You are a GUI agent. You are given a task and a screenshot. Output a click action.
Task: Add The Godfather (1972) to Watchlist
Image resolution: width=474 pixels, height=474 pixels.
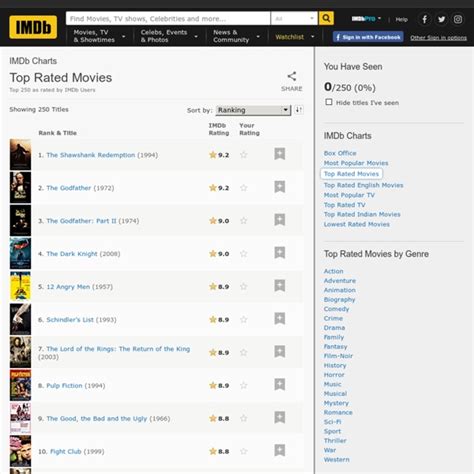click(280, 187)
